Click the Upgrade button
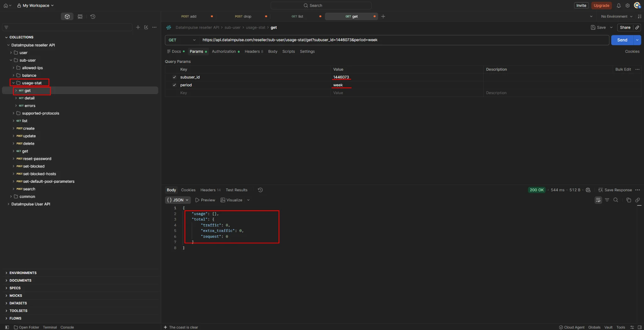Viewport: 644px width, 330px height. (601, 5)
